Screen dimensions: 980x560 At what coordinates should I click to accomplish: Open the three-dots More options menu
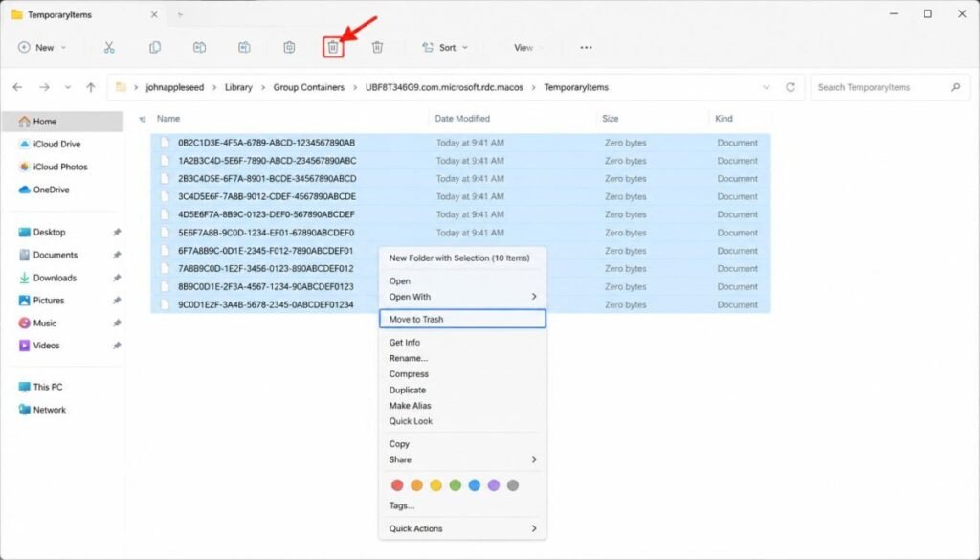pos(586,48)
